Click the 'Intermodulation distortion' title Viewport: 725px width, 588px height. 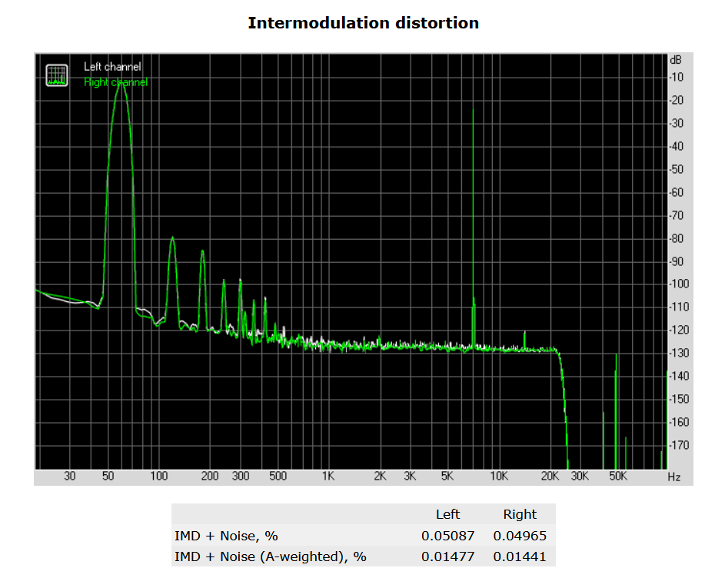pyautogui.click(x=363, y=23)
